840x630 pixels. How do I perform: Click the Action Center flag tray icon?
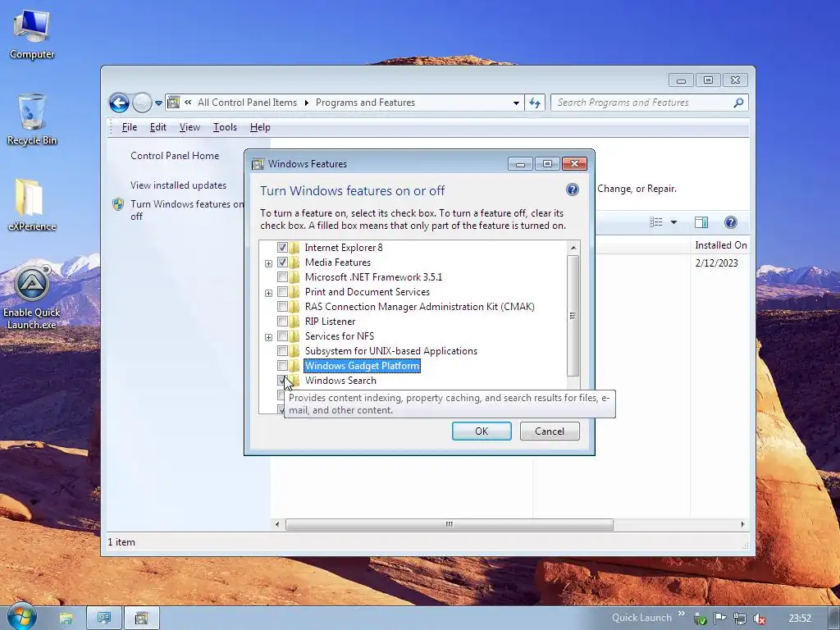click(x=720, y=619)
